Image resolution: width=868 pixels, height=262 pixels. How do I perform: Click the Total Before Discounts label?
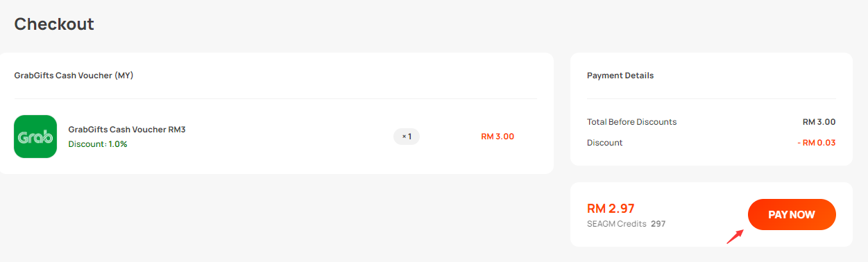(x=631, y=122)
